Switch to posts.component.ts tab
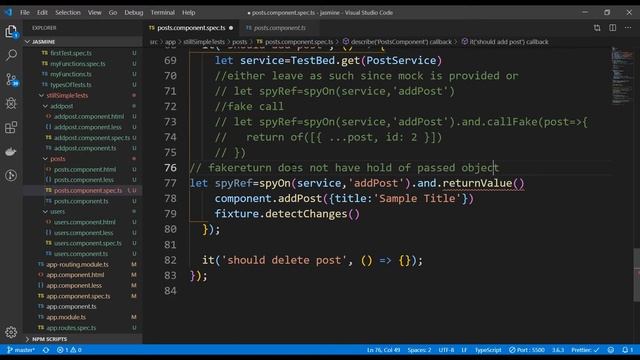This screenshot has height=360, width=640. tap(279, 28)
